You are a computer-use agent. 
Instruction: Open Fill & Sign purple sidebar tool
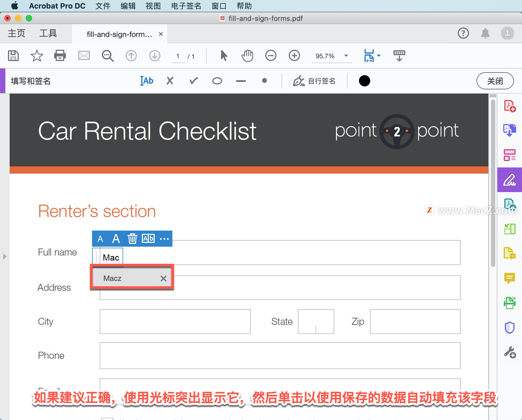pos(510,180)
